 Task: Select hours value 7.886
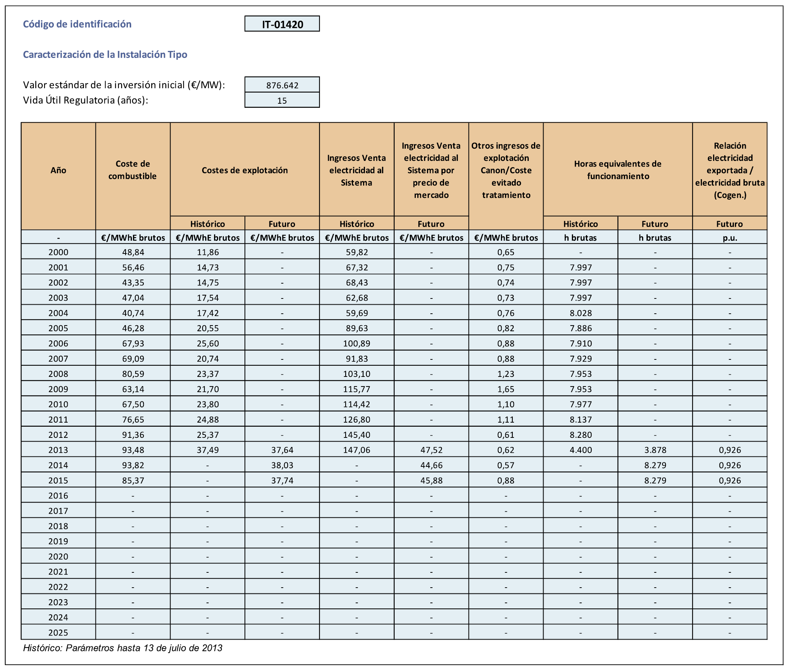(x=580, y=328)
